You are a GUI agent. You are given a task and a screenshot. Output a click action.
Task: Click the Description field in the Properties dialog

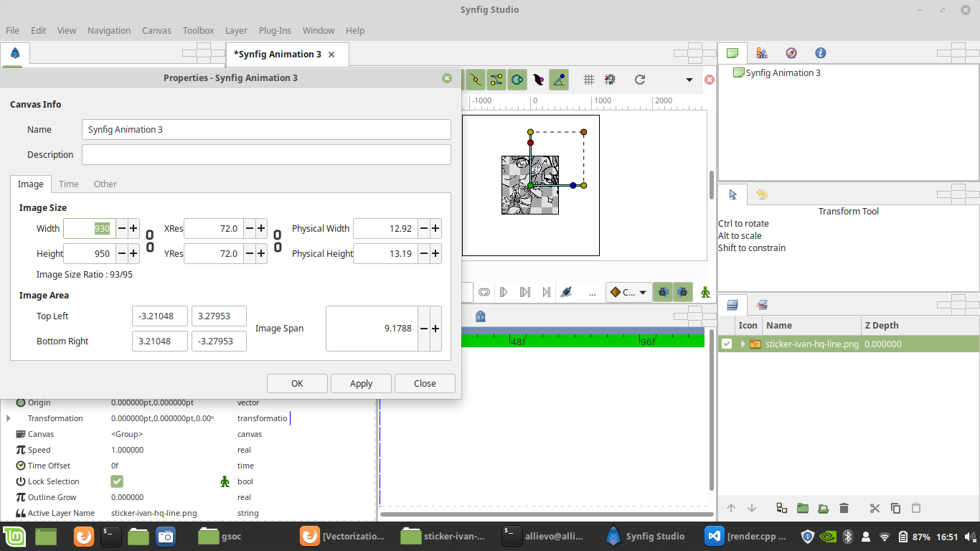pyautogui.click(x=266, y=154)
